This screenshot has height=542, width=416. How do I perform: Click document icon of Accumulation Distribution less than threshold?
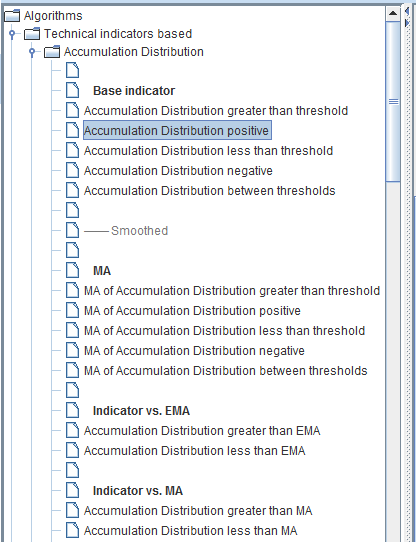pyautogui.click(x=72, y=151)
